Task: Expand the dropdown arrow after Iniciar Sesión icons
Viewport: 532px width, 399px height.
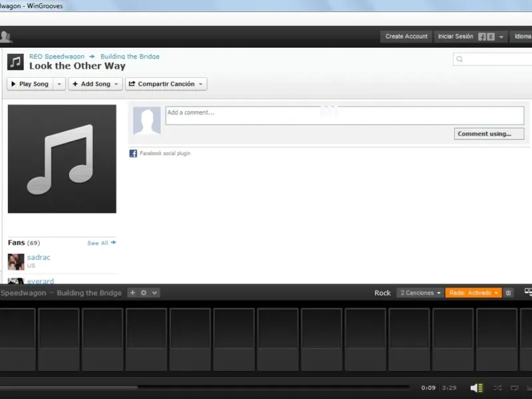Action: 501,37
